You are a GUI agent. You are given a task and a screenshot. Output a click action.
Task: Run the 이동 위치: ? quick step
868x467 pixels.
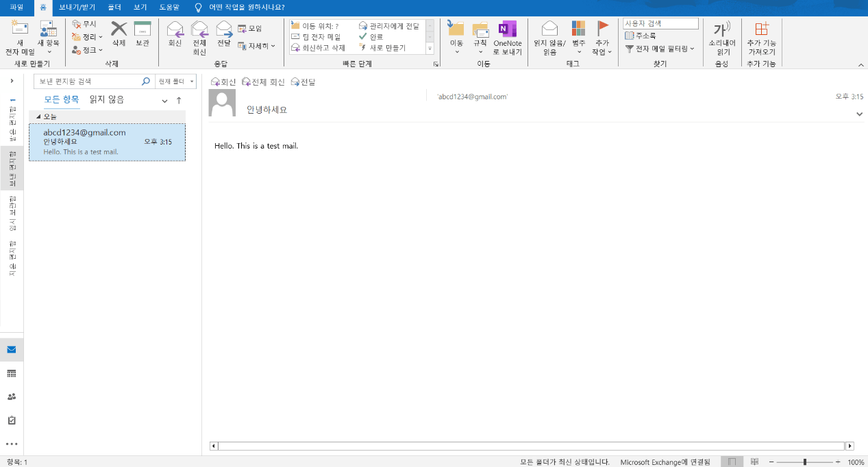click(316, 26)
